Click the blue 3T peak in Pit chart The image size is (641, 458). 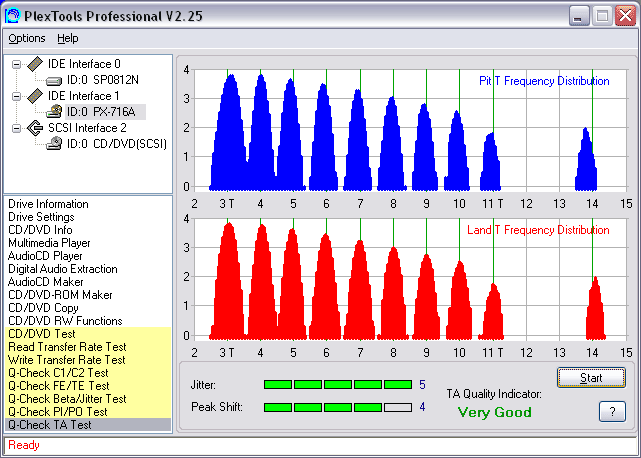pos(229,135)
